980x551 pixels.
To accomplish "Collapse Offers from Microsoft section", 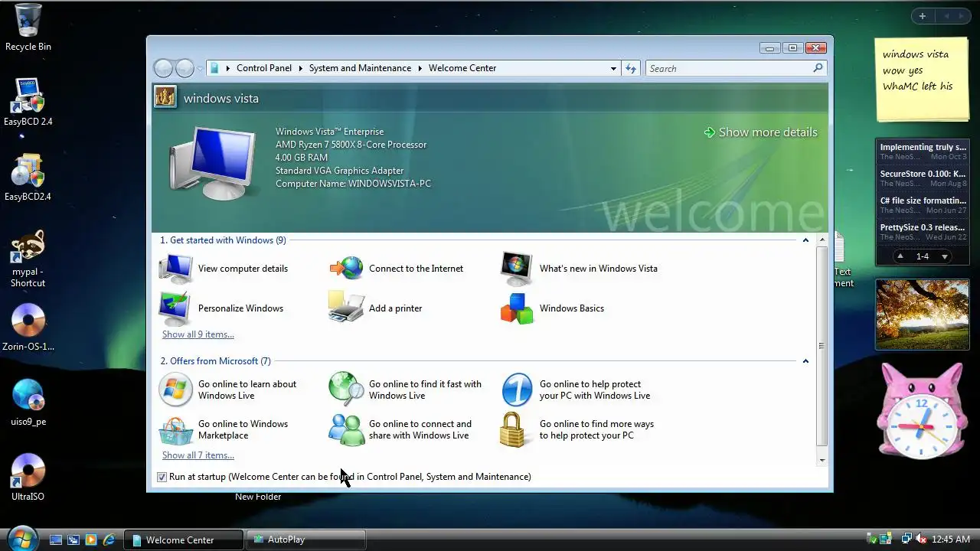I will [x=805, y=361].
